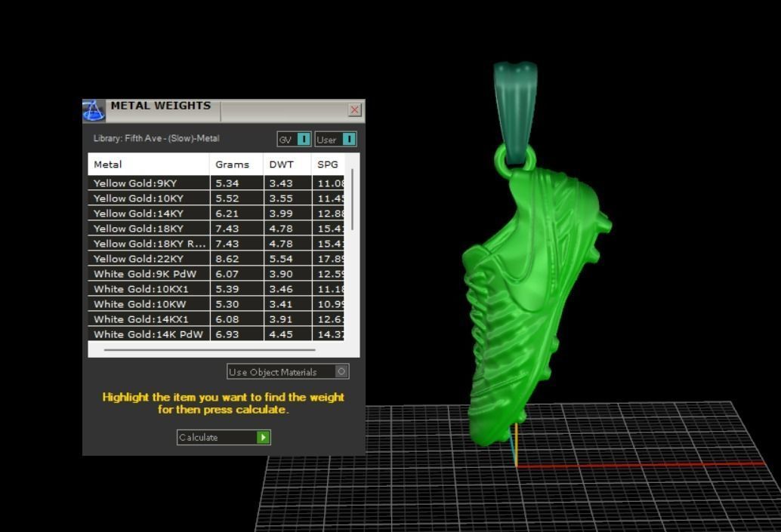Viewport: 781px width, 532px height.
Task: Click the 3.99 DWT value
Action: 281,214
